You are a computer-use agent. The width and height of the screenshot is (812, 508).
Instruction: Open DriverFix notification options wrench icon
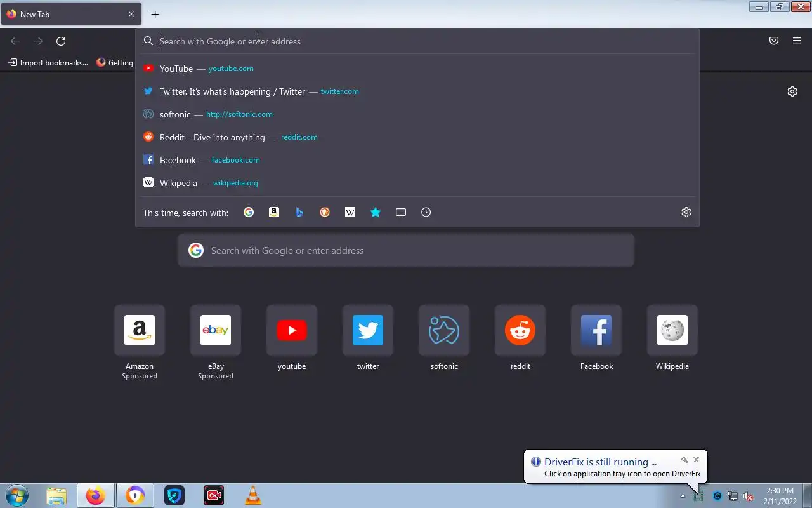point(684,460)
